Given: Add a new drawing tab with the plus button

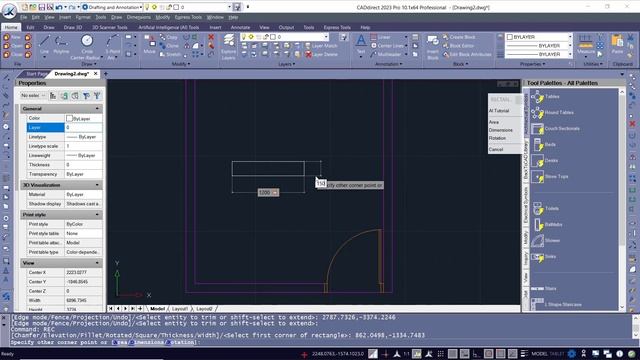Looking at the screenshot, I should pyautogui.click(x=106, y=74).
